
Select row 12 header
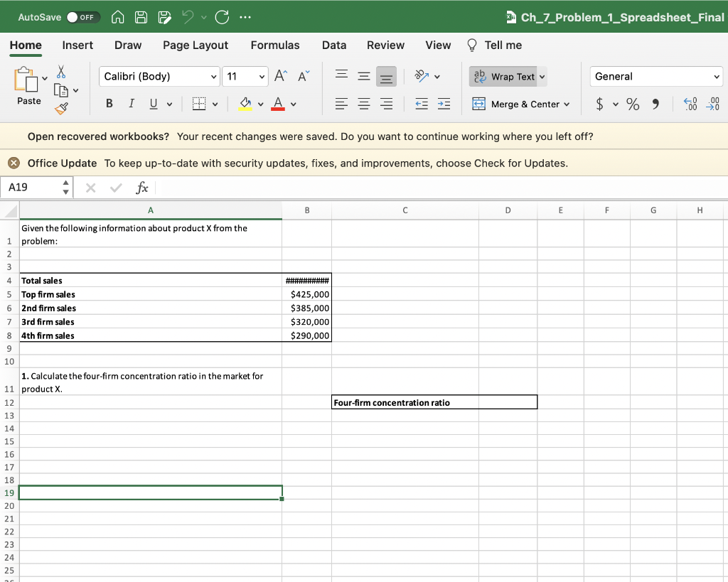click(9, 402)
